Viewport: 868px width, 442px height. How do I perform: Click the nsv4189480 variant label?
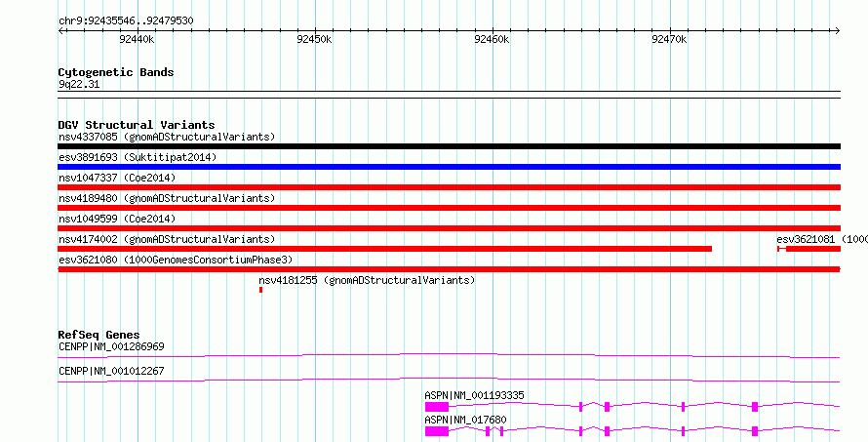(x=167, y=198)
